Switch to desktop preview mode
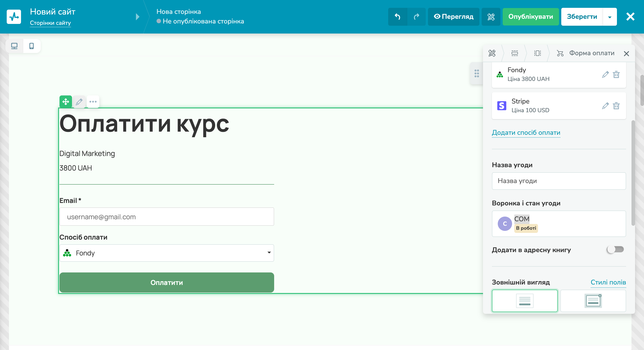 coord(14,46)
